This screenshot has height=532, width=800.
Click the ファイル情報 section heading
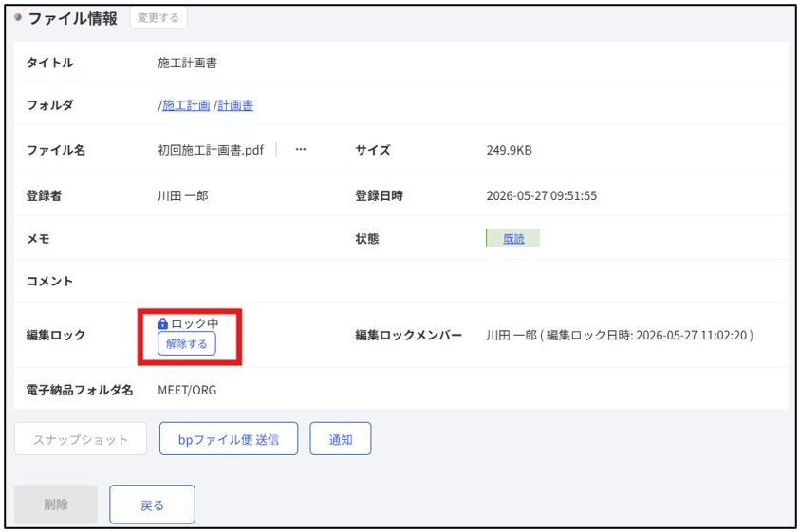[73, 18]
